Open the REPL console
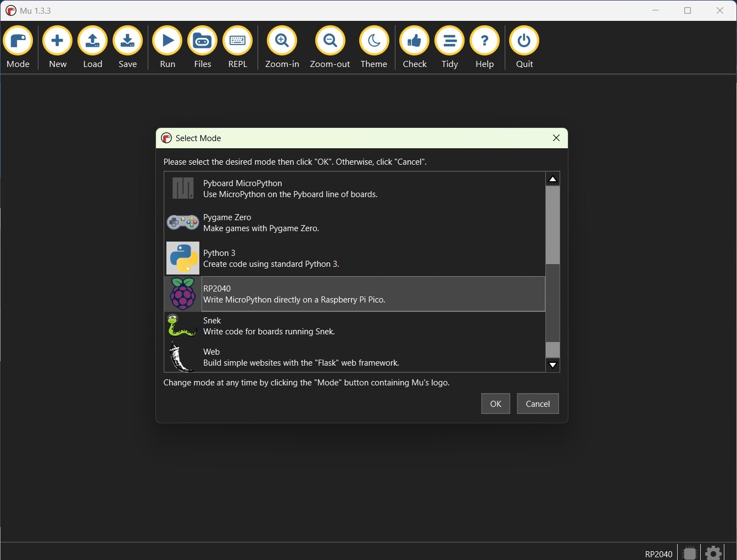 [x=238, y=48]
